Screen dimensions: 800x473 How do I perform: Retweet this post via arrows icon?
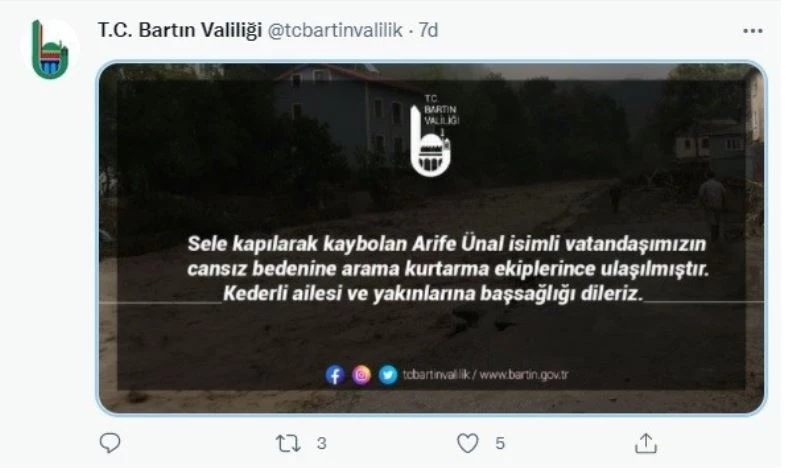288,443
